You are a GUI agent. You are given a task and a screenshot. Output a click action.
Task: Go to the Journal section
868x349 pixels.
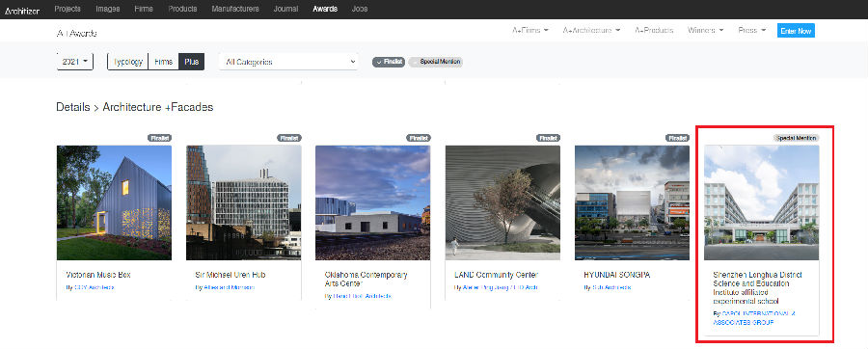(x=285, y=9)
